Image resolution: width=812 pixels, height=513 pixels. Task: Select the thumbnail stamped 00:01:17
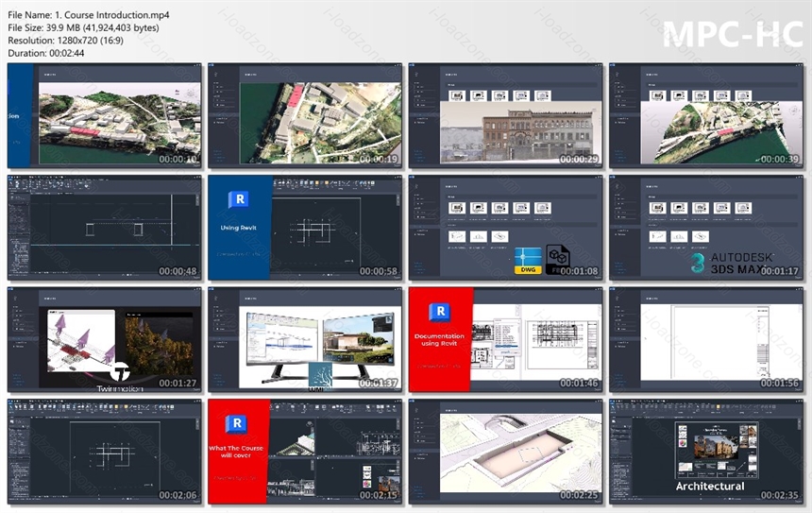(x=707, y=228)
